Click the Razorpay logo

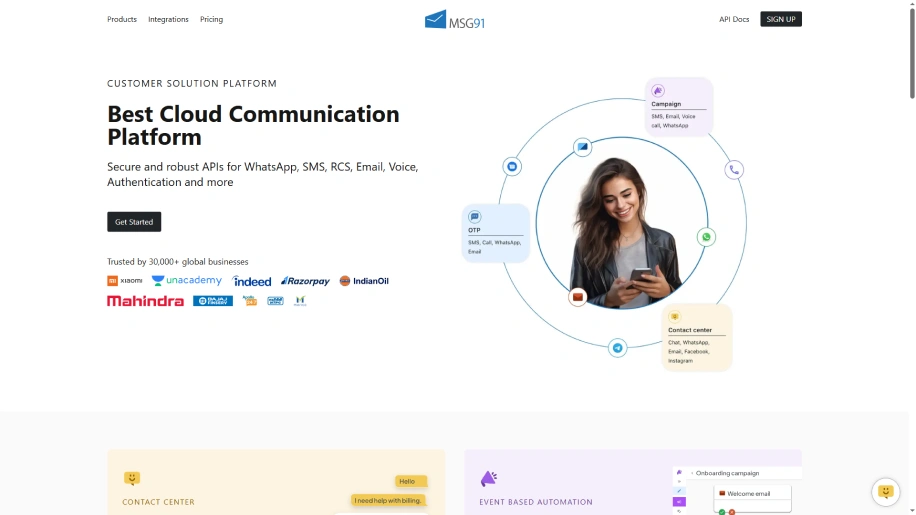click(x=305, y=281)
